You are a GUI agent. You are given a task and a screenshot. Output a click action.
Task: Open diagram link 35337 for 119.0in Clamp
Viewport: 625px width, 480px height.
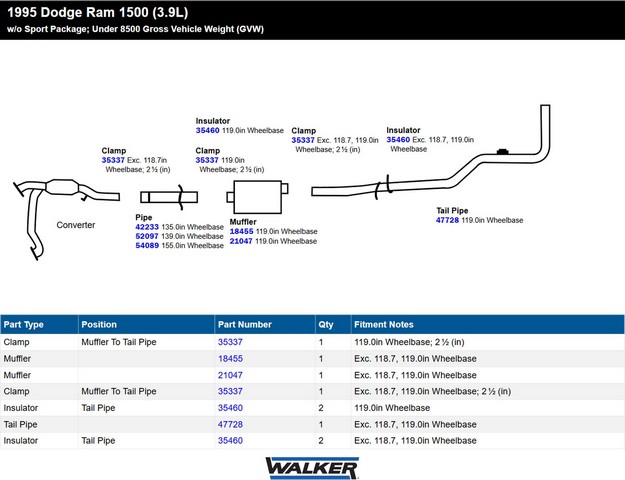point(207,160)
